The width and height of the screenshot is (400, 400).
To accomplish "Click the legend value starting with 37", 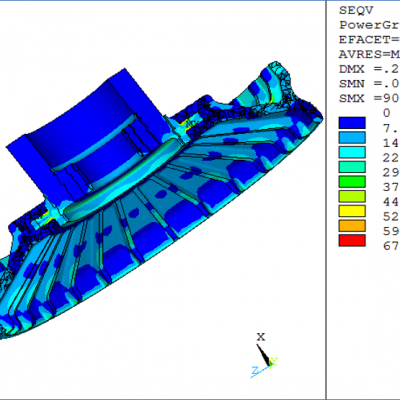I will click(x=391, y=187).
